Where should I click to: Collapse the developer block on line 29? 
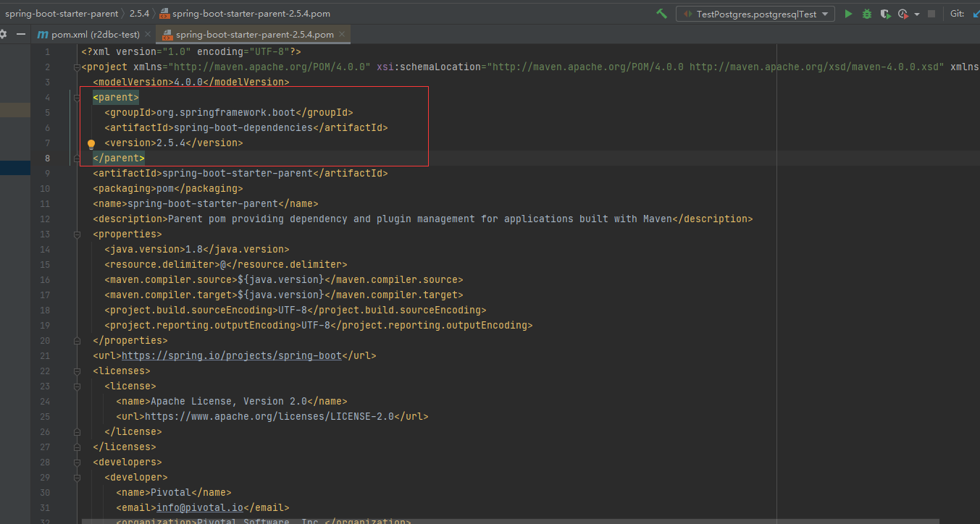[x=77, y=478]
